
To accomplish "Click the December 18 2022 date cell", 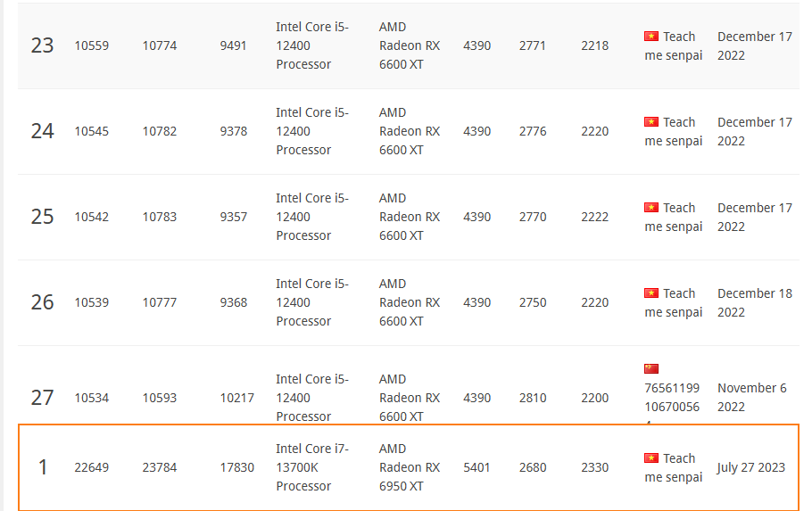I will click(x=754, y=302).
